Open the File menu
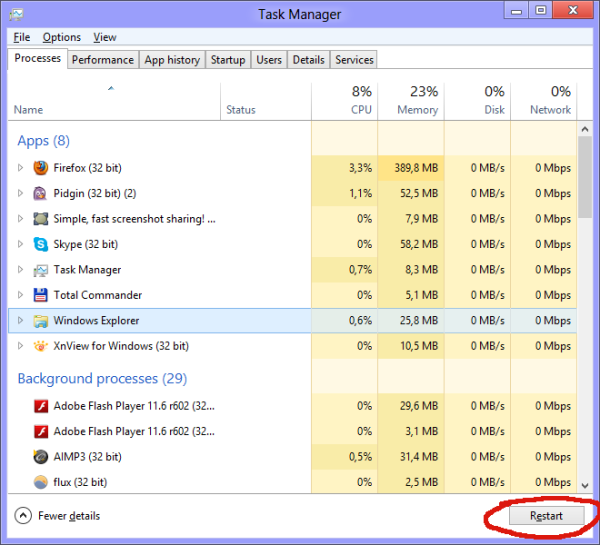Viewport: 600px width, 545px height. point(22,37)
